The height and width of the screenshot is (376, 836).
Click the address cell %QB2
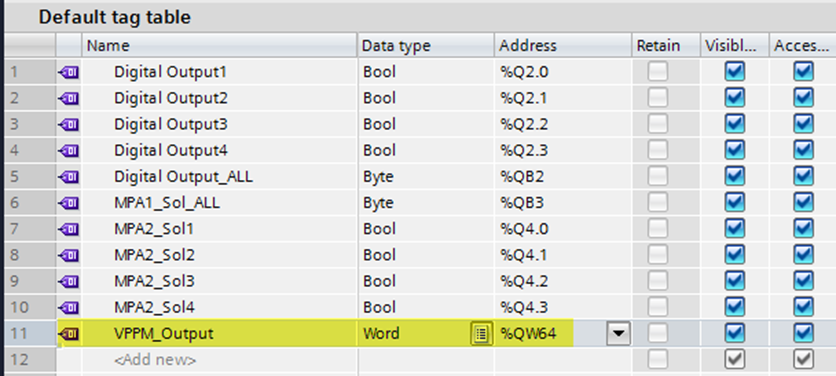[562, 177]
